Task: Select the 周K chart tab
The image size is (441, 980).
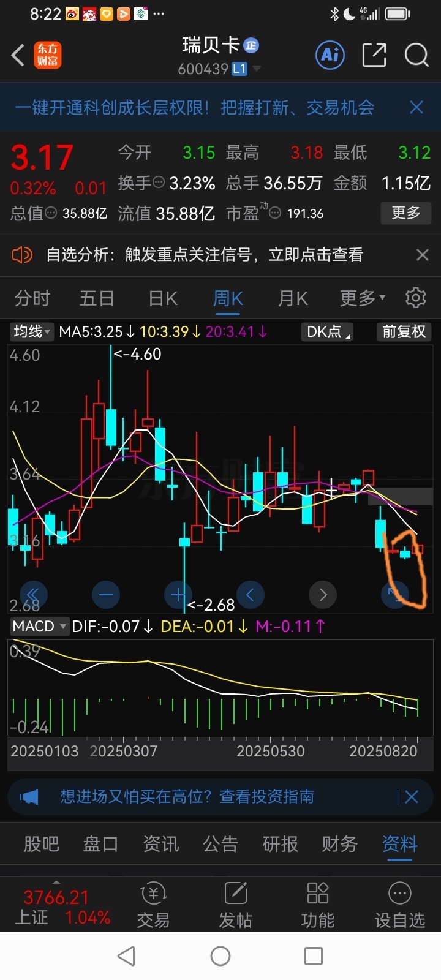Action: pyautogui.click(x=228, y=298)
